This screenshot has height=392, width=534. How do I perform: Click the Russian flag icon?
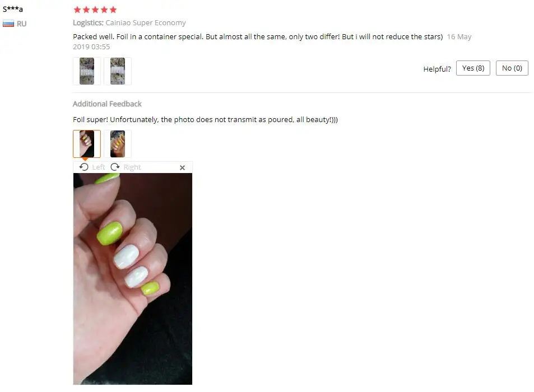click(x=8, y=24)
